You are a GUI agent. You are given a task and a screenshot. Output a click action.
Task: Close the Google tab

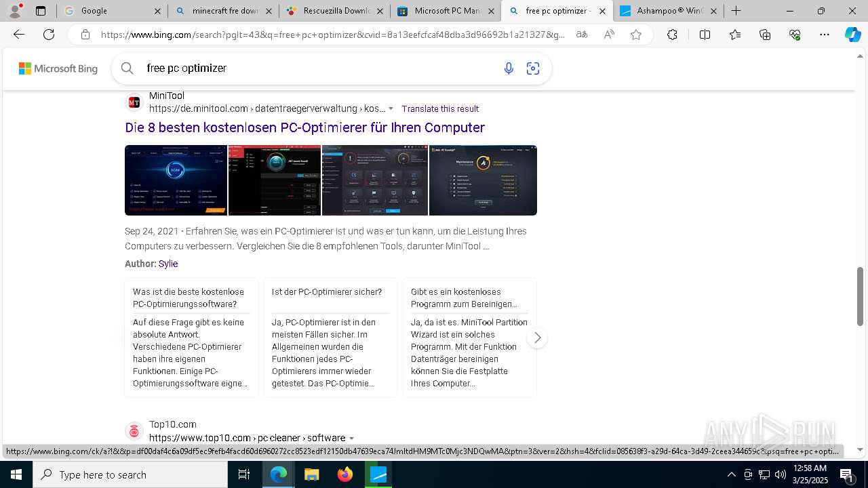click(157, 11)
